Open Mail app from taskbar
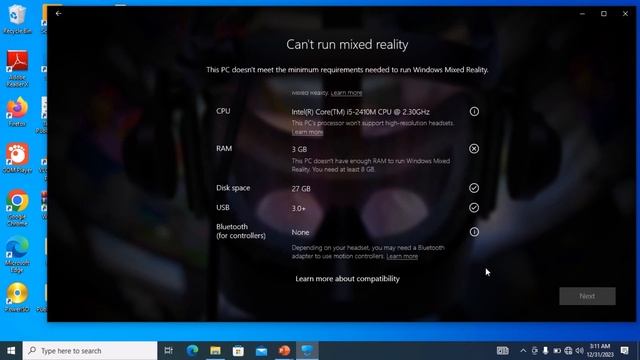Image resolution: width=640 pixels, height=360 pixels. [261, 351]
